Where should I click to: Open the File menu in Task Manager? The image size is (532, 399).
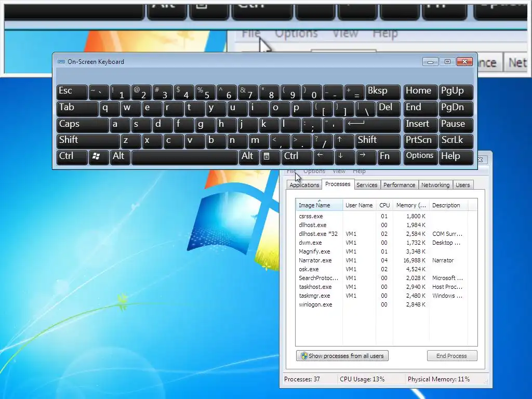(x=291, y=171)
